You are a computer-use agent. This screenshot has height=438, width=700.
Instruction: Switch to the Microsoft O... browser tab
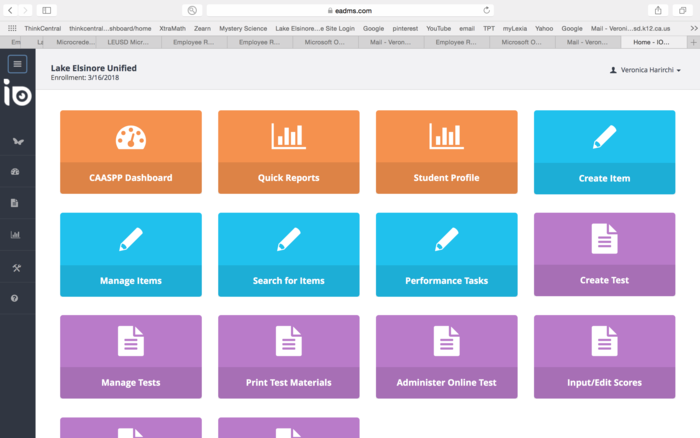325,43
